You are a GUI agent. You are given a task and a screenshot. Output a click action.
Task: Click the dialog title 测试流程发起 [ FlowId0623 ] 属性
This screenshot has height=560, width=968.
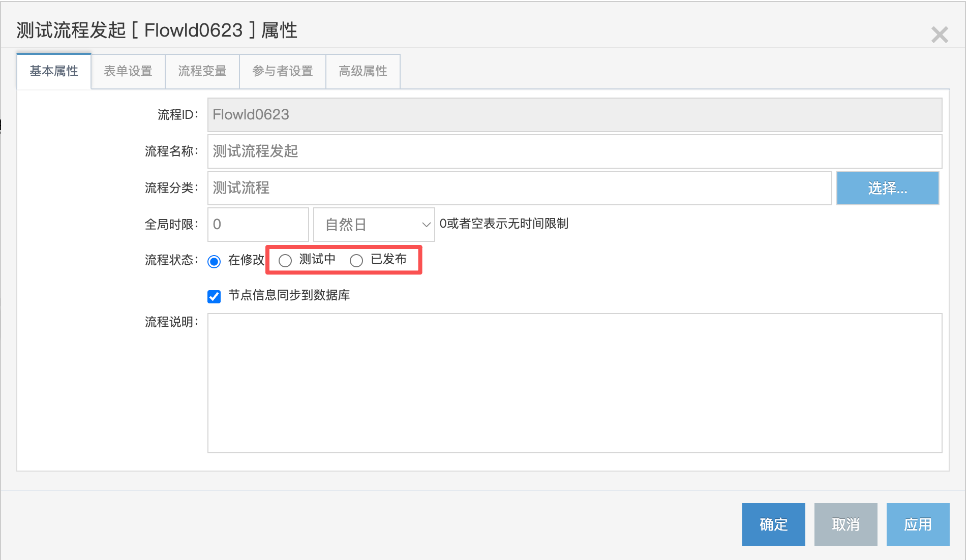157,30
